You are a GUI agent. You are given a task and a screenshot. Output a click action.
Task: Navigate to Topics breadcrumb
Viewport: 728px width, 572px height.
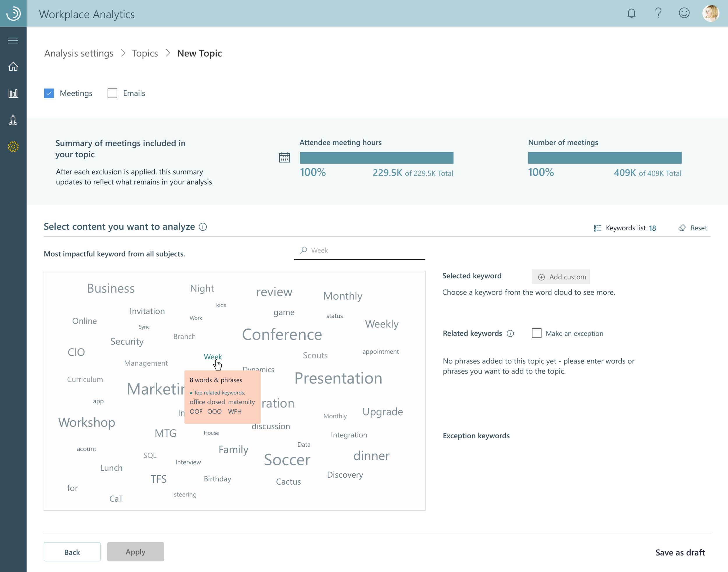pyautogui.click(x=145, y=53)
